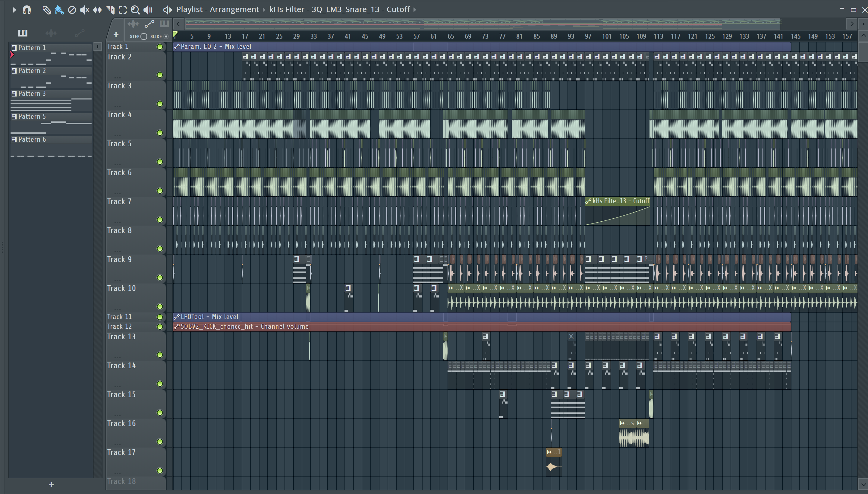Mute Track 16 with green light
The image size is (868, 494).
[160, 442]
